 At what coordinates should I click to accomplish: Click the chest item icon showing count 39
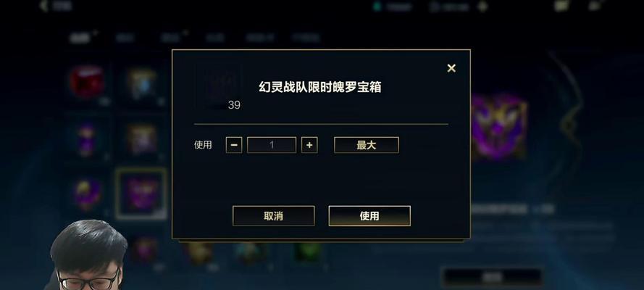point(219,87)
